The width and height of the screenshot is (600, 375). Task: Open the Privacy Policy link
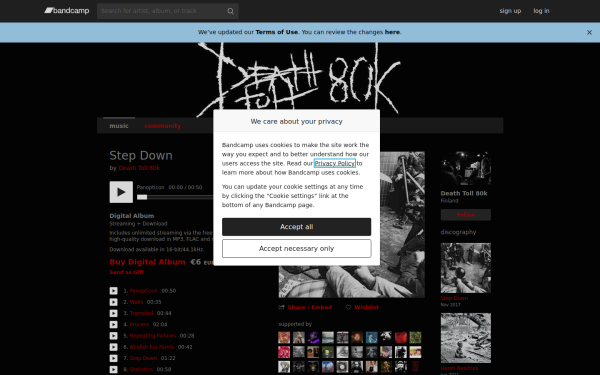click(x=334, y=163)
